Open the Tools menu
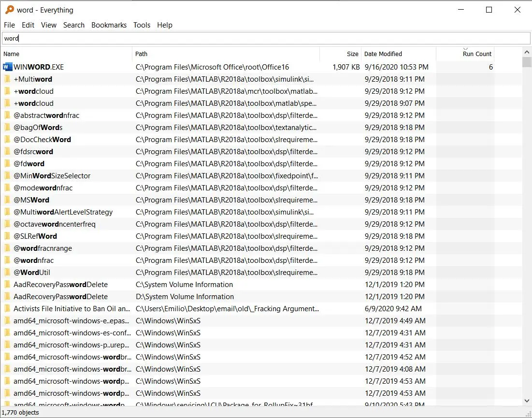 pos(142,25)
